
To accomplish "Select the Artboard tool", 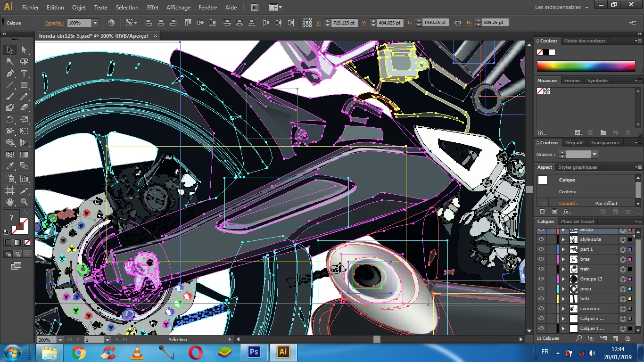I will [9, 190].
